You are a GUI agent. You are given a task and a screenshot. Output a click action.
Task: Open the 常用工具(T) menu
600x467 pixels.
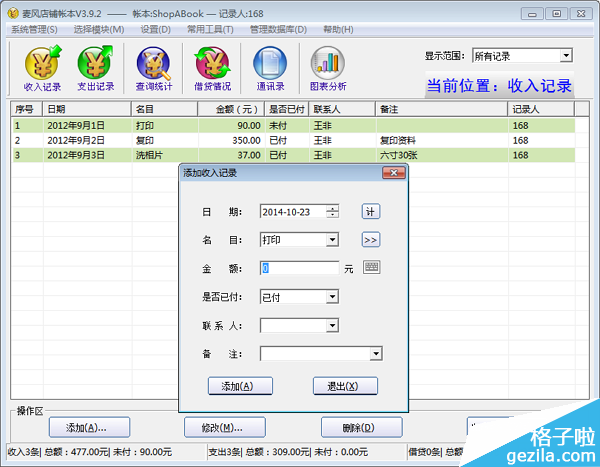click(210, 29)
